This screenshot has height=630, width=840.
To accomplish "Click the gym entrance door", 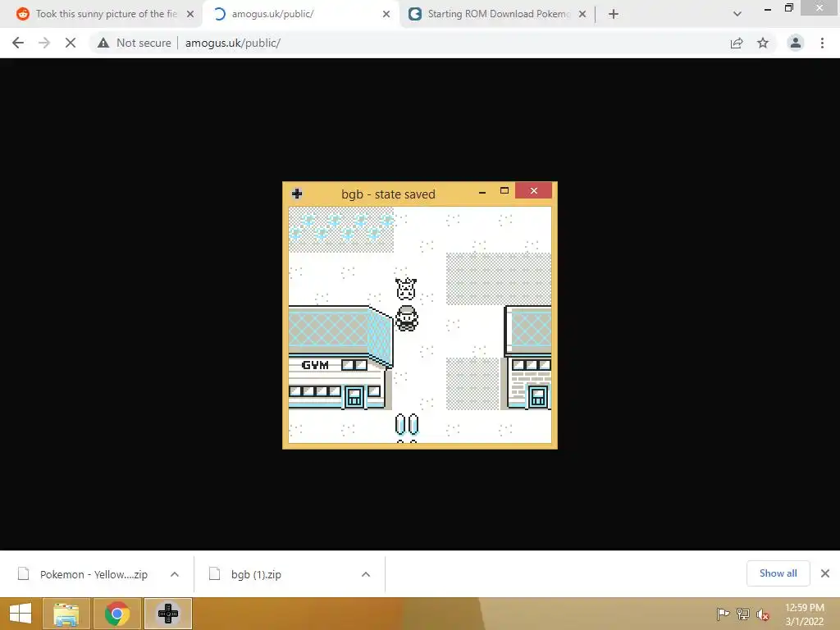I will (x=354, y=397).
